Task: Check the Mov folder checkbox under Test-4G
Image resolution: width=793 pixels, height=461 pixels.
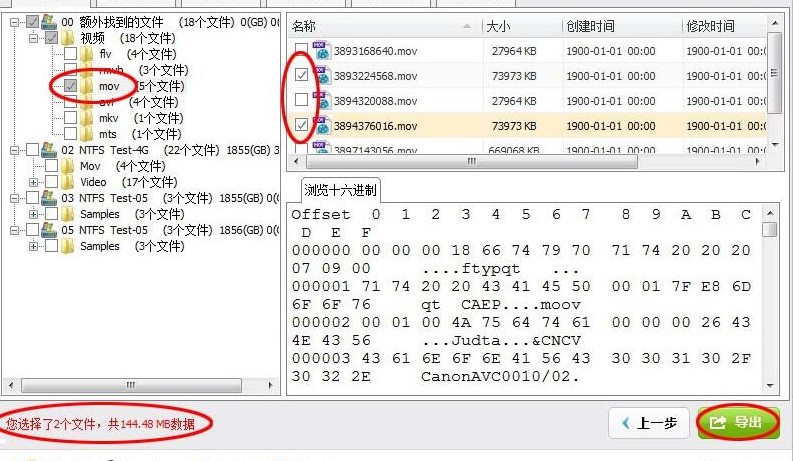Action: pos(52,166)
